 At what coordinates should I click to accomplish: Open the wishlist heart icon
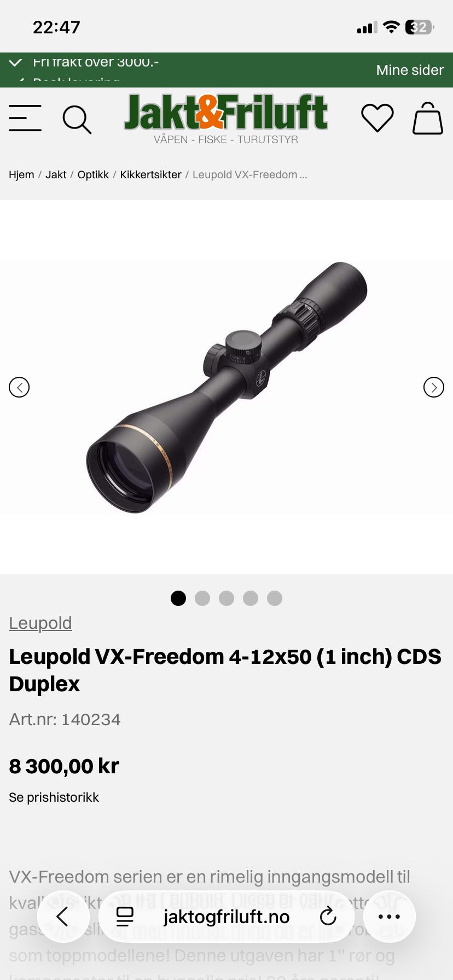point(377,118)
